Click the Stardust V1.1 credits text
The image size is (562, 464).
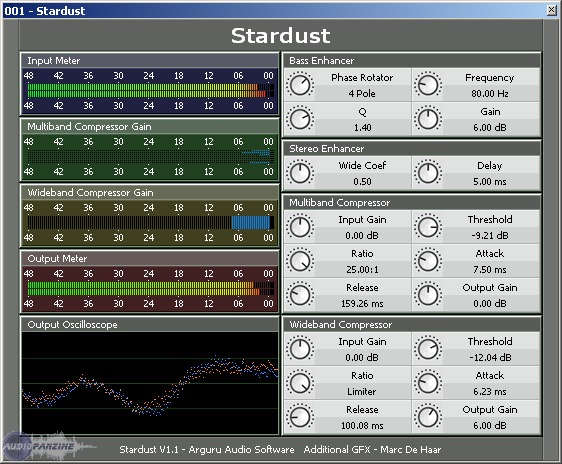[x=207, y=450]
